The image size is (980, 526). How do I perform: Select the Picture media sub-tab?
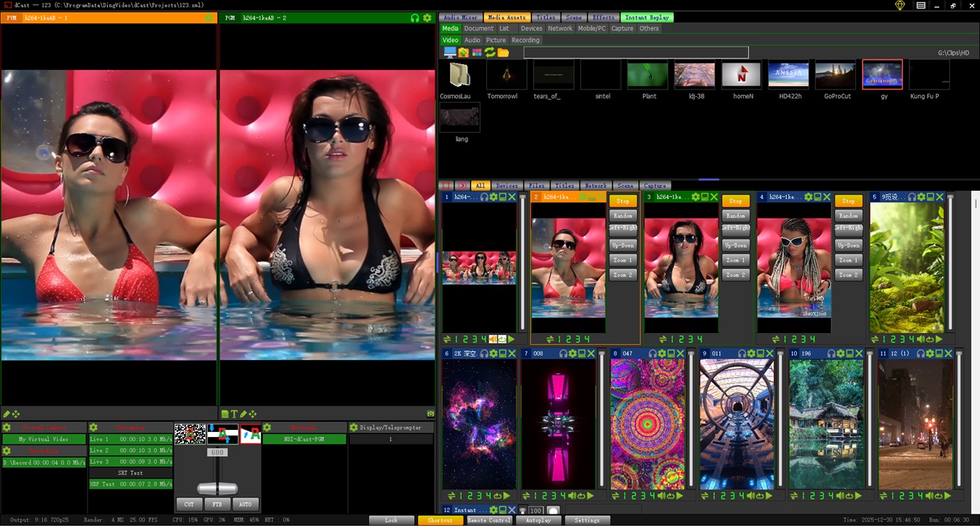coord(496,40)
